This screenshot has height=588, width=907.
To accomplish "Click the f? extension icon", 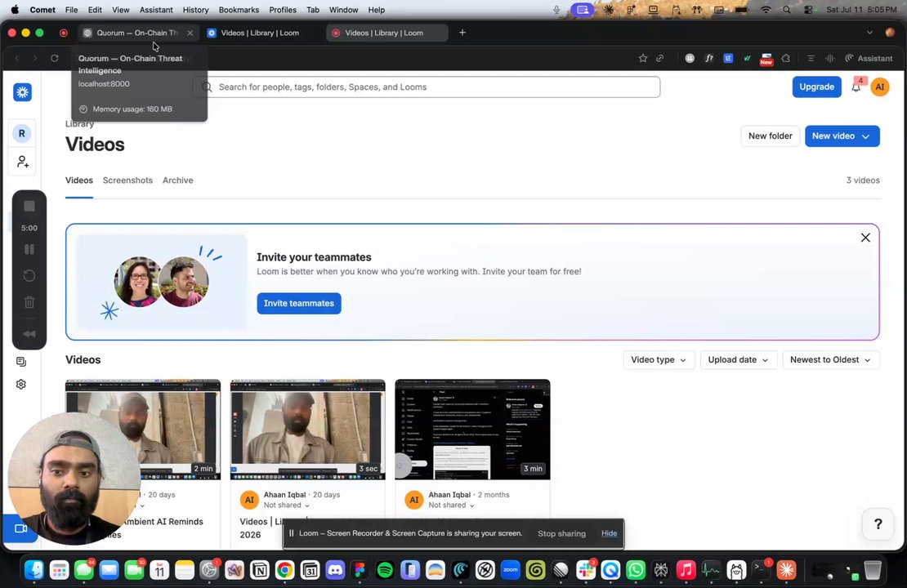I will coord(709,59).
